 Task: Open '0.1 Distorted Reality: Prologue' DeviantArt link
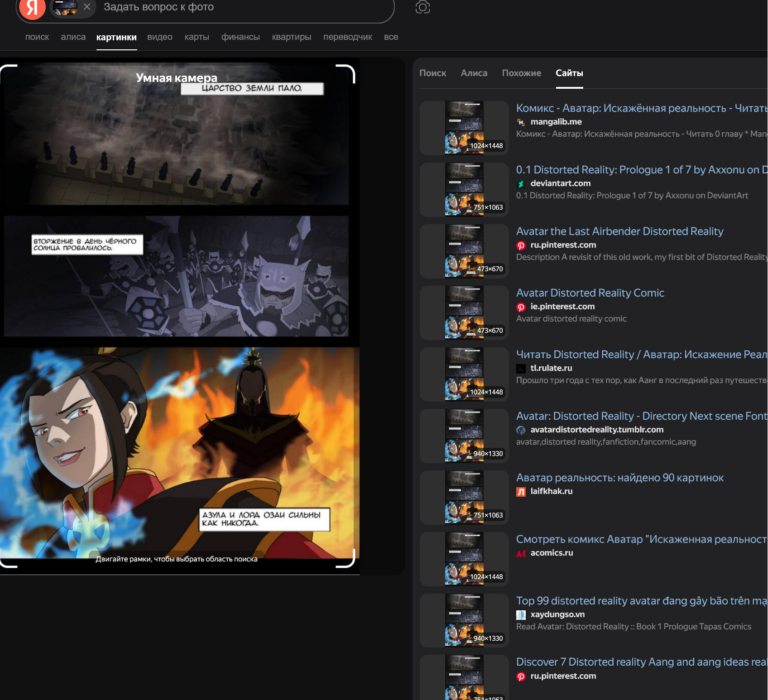pyautogui.click(x=642, y=170)
